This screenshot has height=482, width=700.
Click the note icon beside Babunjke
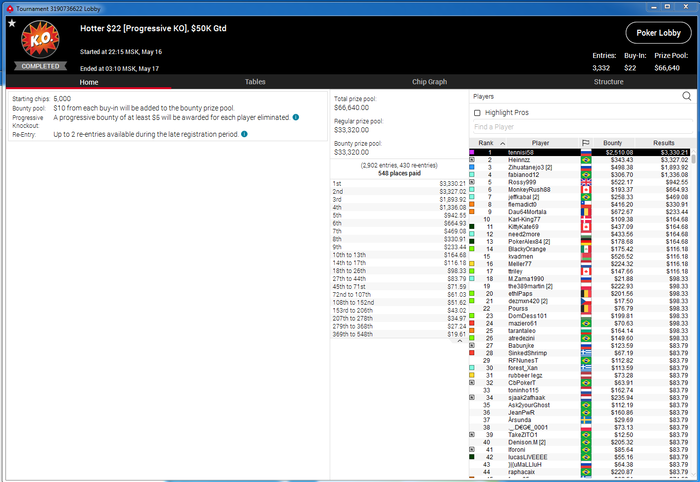point(472,345)
